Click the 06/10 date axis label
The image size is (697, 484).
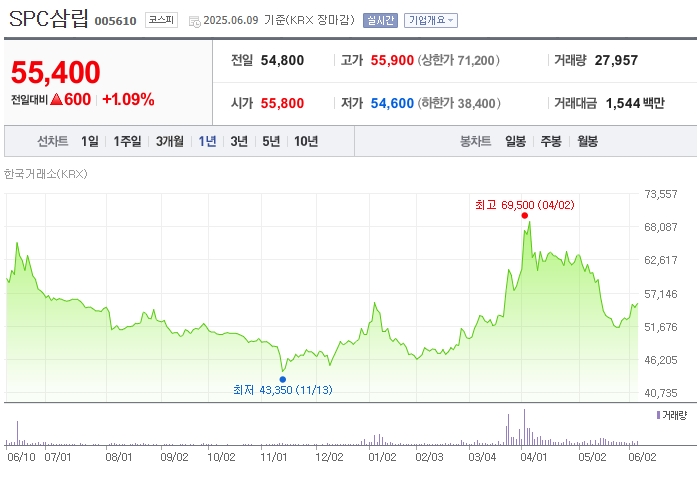21,457
